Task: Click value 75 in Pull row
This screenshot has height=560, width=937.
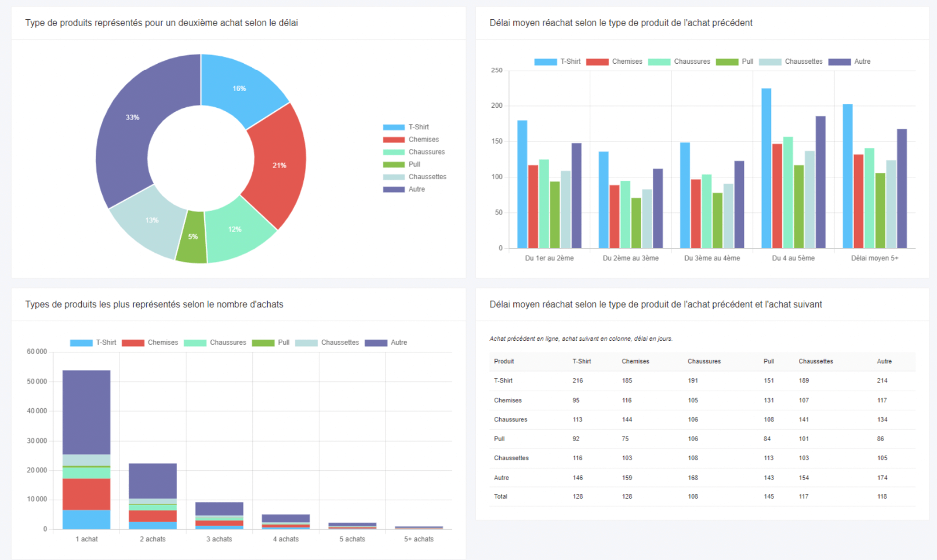Action: 625,439
